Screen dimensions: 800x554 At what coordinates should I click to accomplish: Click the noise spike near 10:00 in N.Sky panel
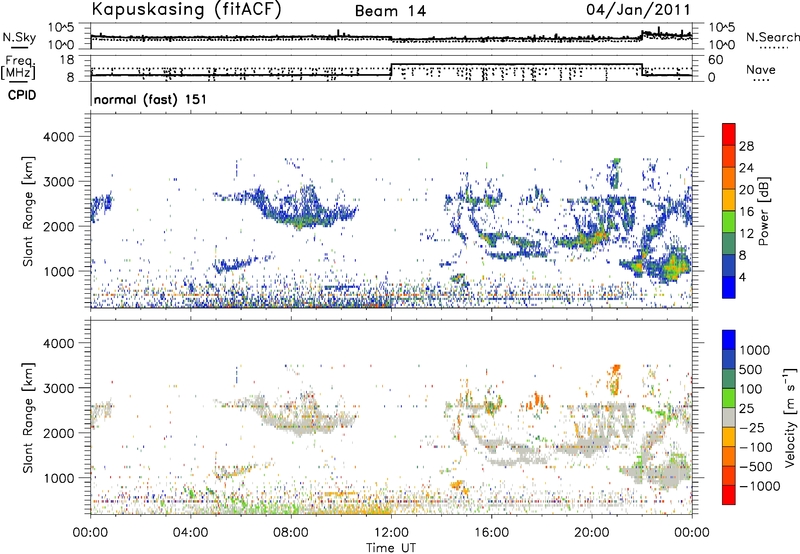[x=338, y=33]
